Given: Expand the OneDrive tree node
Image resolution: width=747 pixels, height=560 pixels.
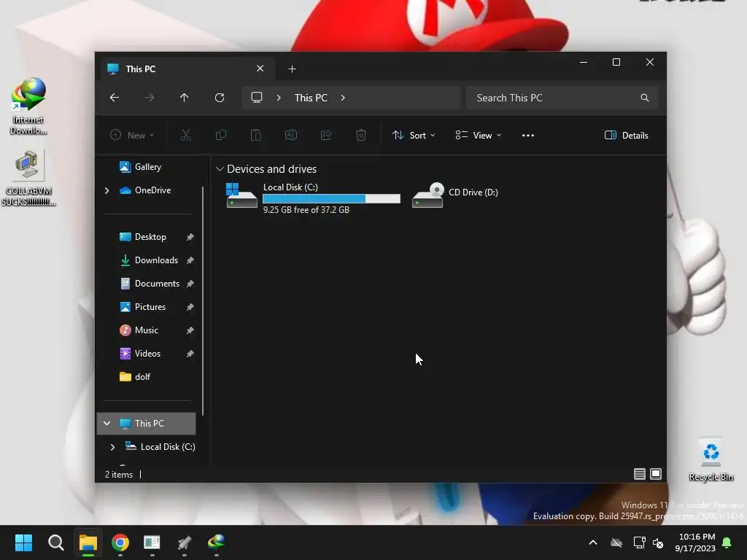Looking at the screenshot, I should click(107, 190).
